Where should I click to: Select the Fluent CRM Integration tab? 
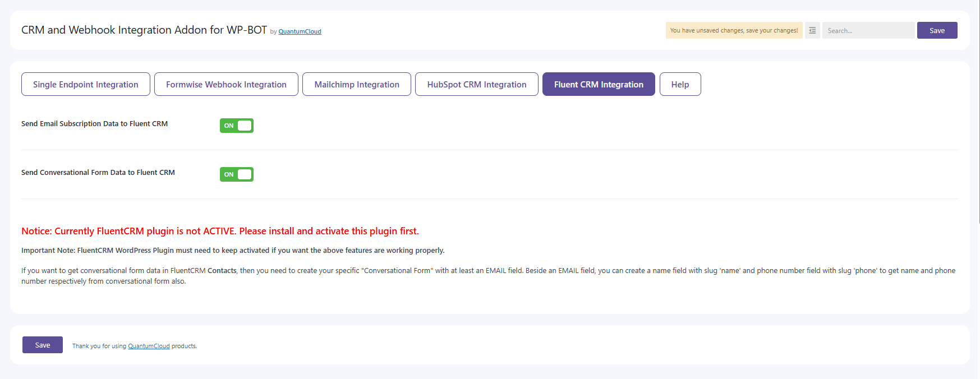[x=599, y=84]
